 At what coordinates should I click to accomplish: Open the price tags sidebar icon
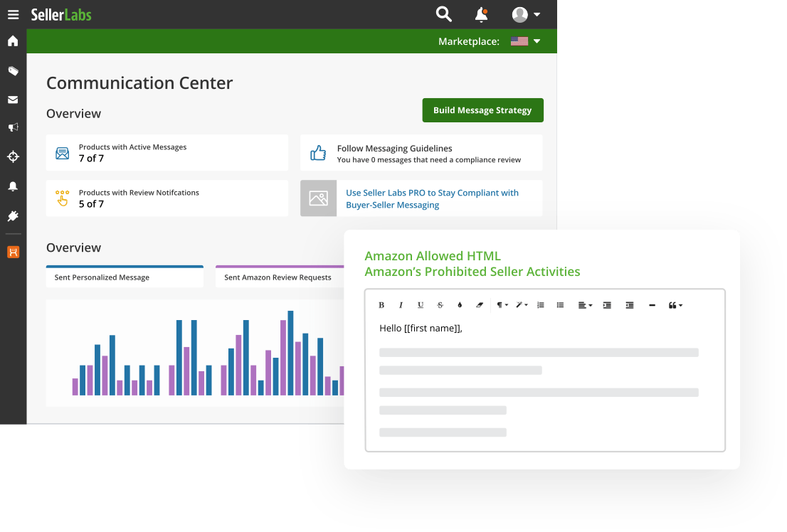(13, 70)
